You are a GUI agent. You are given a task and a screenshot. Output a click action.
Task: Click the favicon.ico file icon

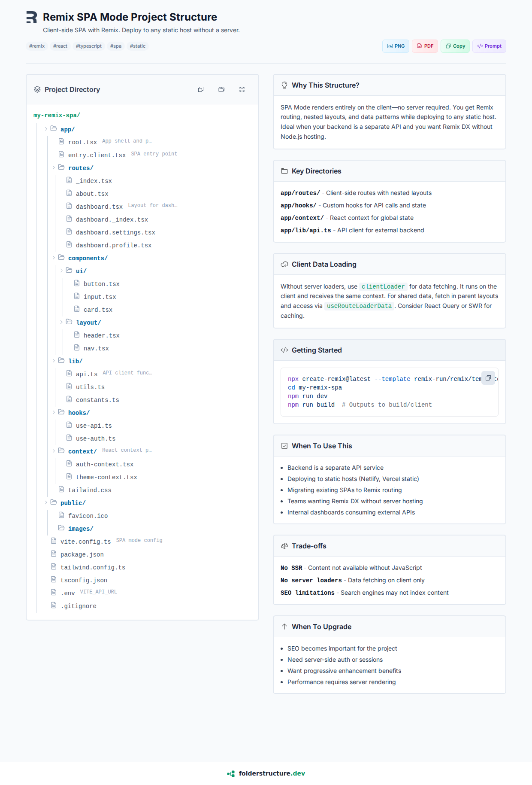(61, 515)
